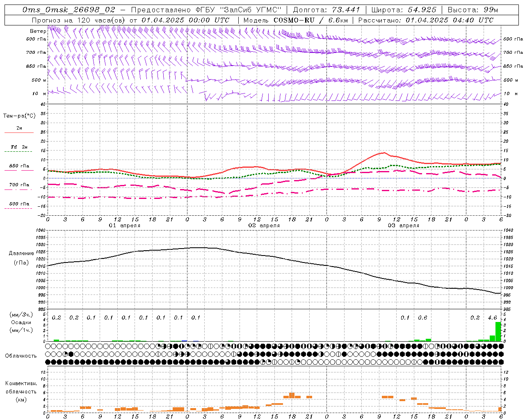Screen dimensions: 525x420
Task: Click the '01 апреля' date label
Action: pyautogui.click(x=124, y=226)
